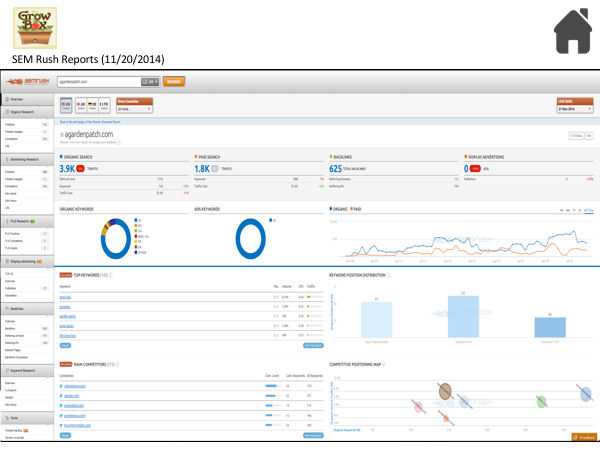The width and height of the screenshot is (600, 450).
Task: Click the PDF export button
Action: [x=589, y=136]
